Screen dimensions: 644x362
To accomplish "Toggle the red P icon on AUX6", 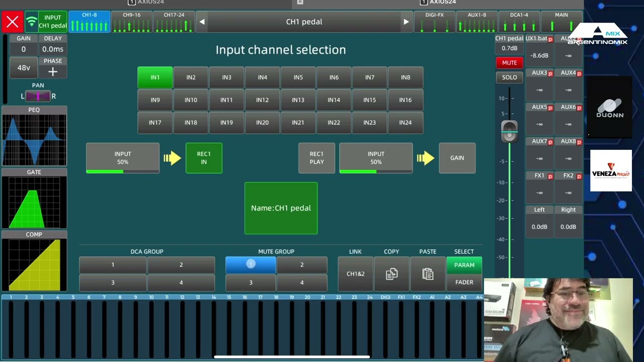I will [579, 108].
